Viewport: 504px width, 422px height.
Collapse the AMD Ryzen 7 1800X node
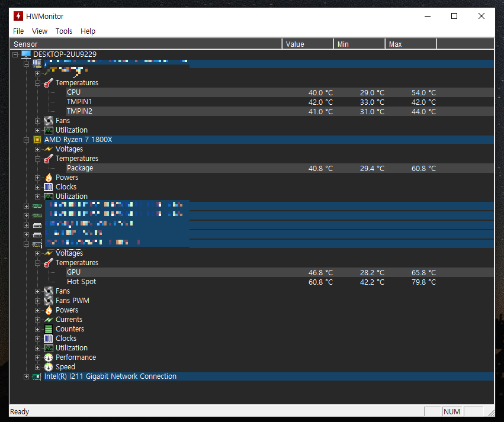point(27,140)
